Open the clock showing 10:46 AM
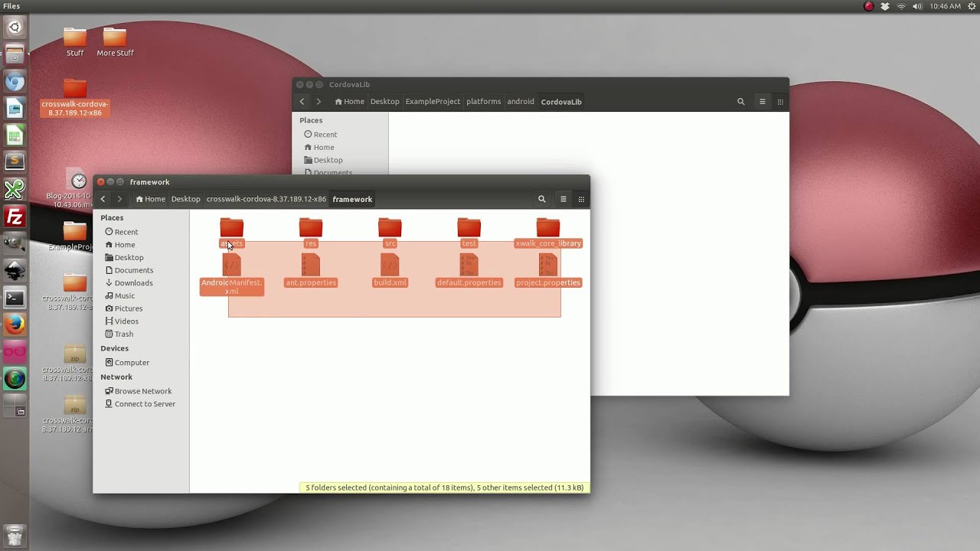 [945, 6]
